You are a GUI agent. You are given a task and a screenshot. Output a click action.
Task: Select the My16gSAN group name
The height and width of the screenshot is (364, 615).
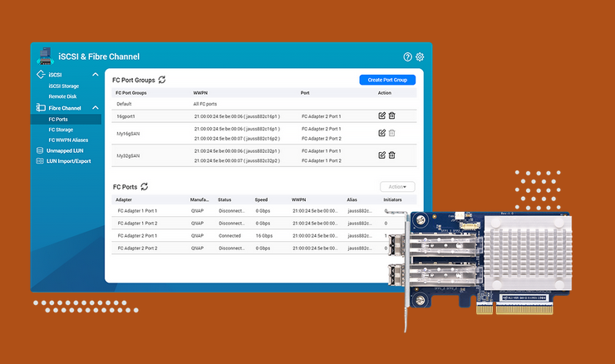[128, 134]
